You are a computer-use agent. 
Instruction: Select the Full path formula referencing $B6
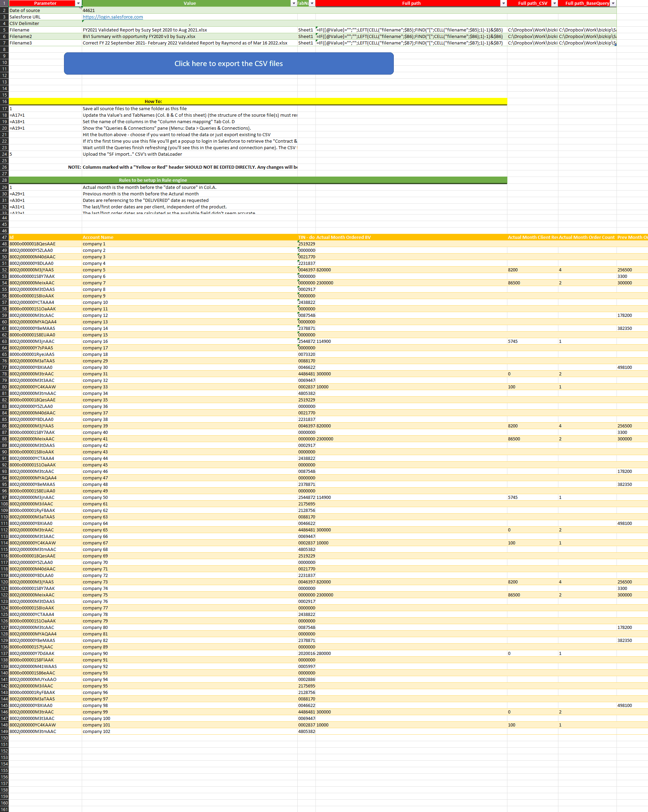(411, 37)
